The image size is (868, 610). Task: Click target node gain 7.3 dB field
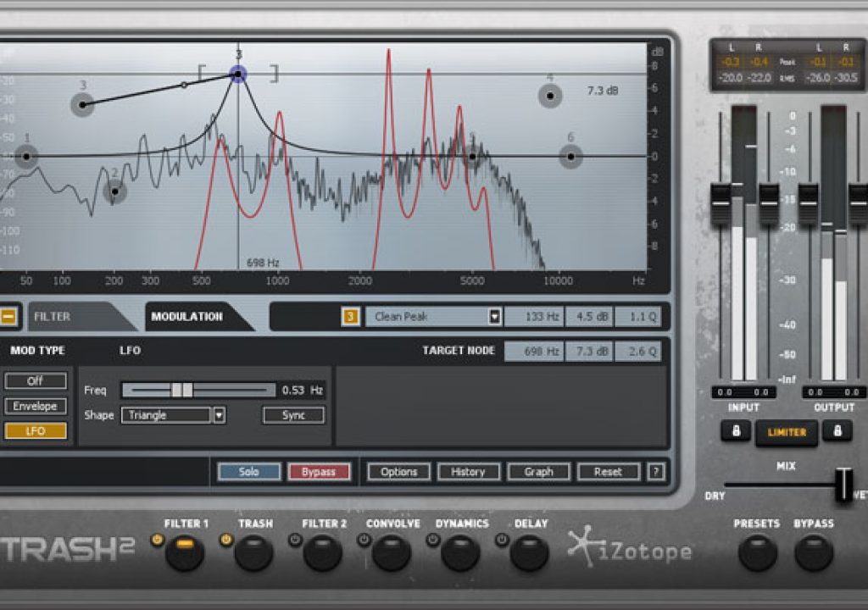click(590, 351)
